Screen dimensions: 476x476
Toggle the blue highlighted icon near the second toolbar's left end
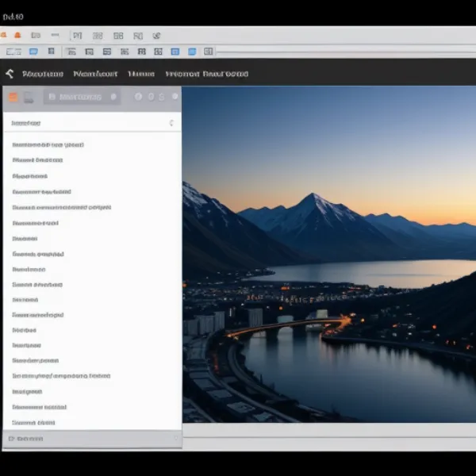tap(33, 52)
